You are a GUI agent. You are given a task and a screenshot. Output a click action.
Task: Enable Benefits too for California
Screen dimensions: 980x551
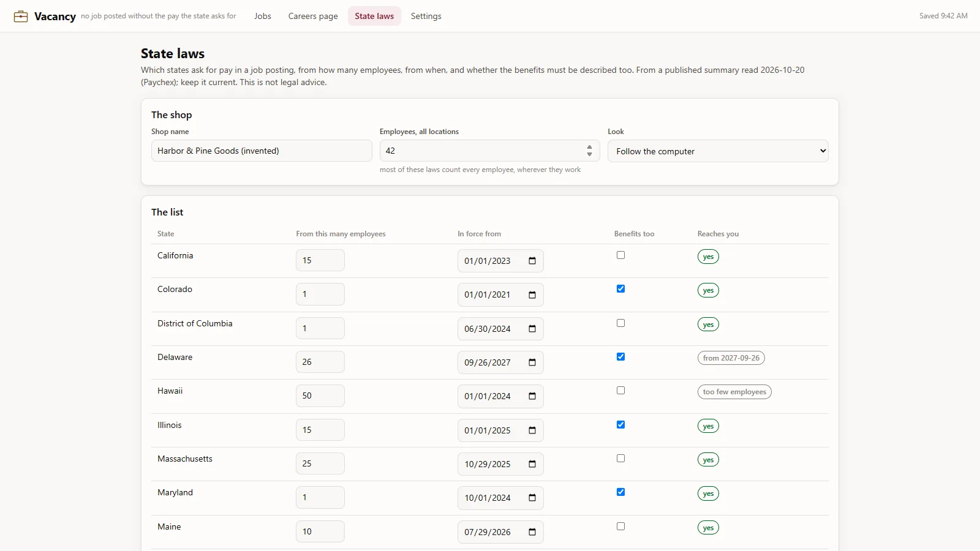[x=620, y=255]
